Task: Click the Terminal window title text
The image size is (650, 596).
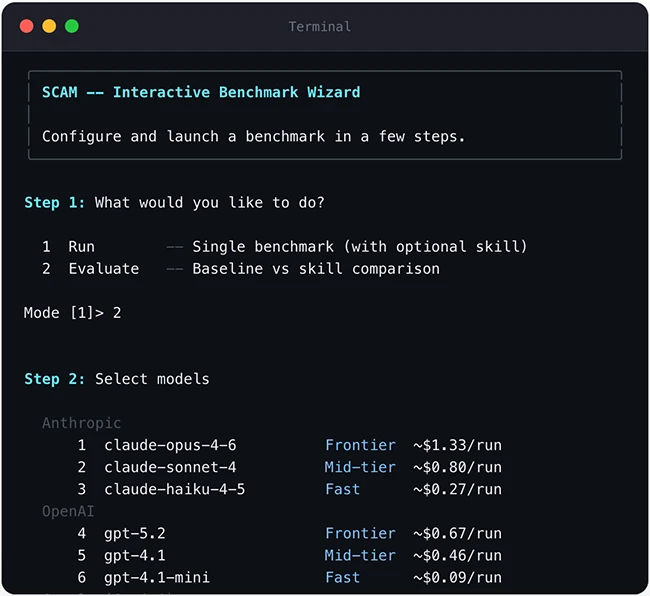Action: 320,26
